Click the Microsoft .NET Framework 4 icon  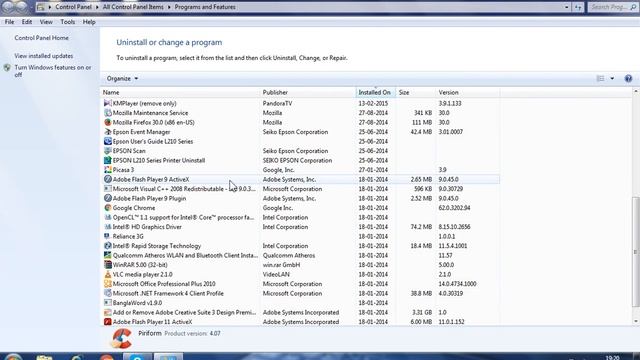click(107, 293)
